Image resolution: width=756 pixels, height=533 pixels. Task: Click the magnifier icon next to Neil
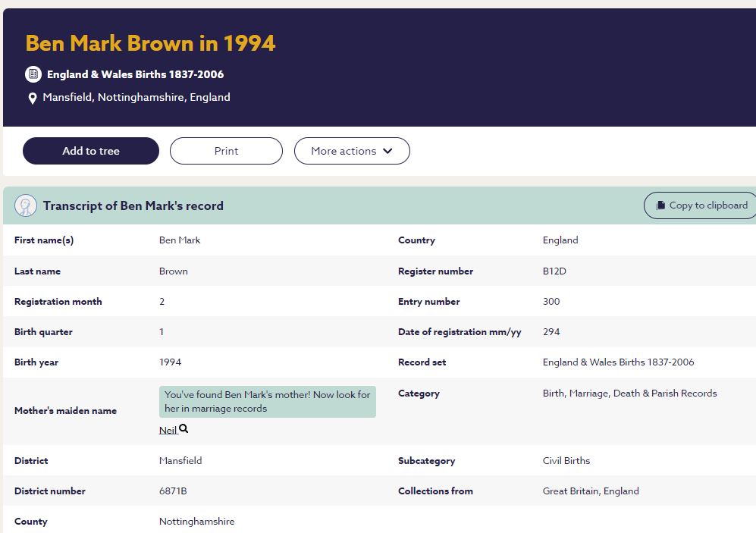click(x=184, y=429)
